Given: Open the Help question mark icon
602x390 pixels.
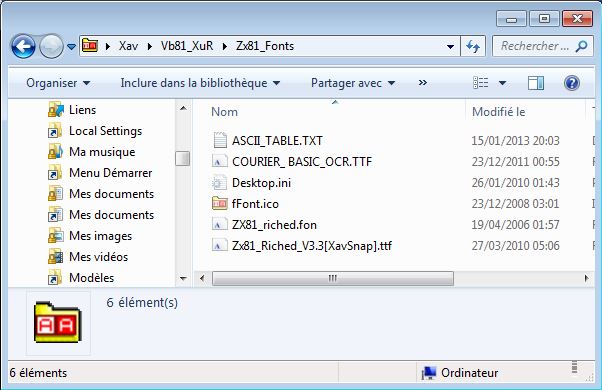Looking at the screenshot, I should pyautogui.click(x=571, y=83).
